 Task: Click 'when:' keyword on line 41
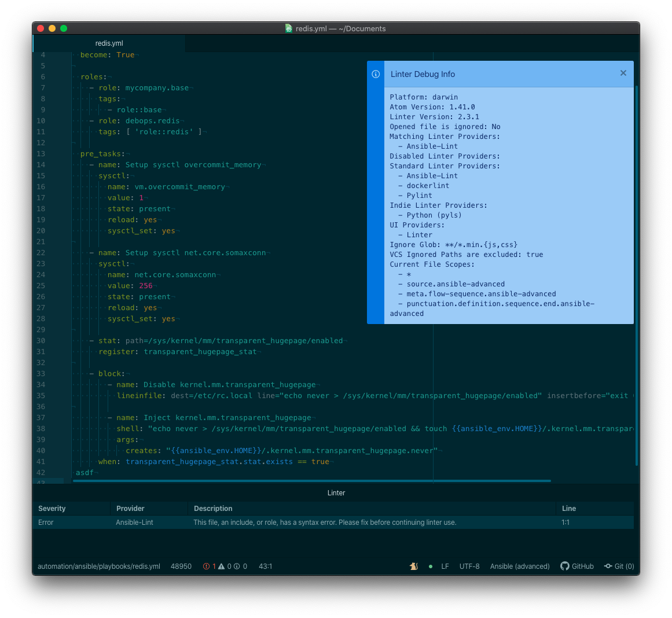pos(109,462)
